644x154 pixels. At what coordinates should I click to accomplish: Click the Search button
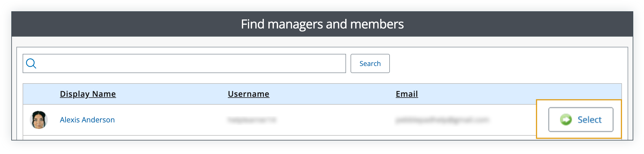pyautogui.click(x=370, y=63)
